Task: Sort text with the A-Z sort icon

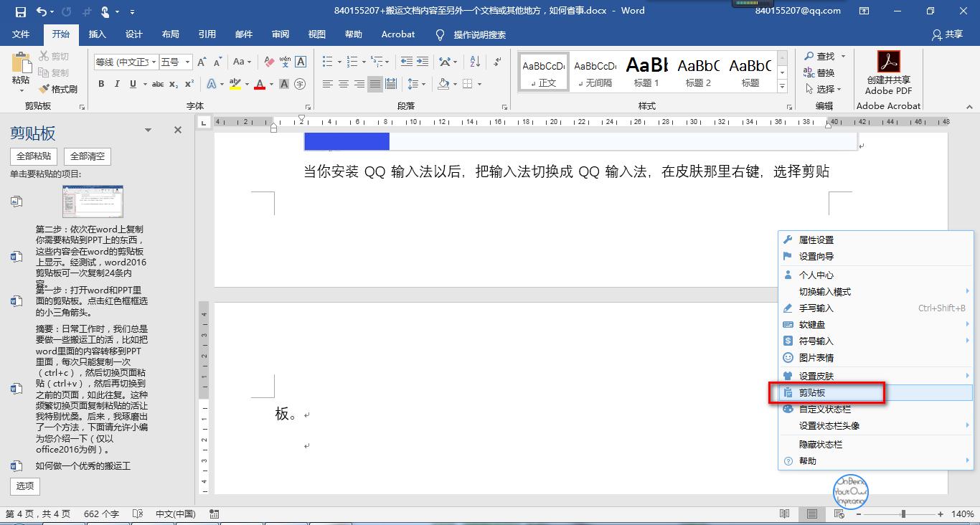Action: coord(473,63)
